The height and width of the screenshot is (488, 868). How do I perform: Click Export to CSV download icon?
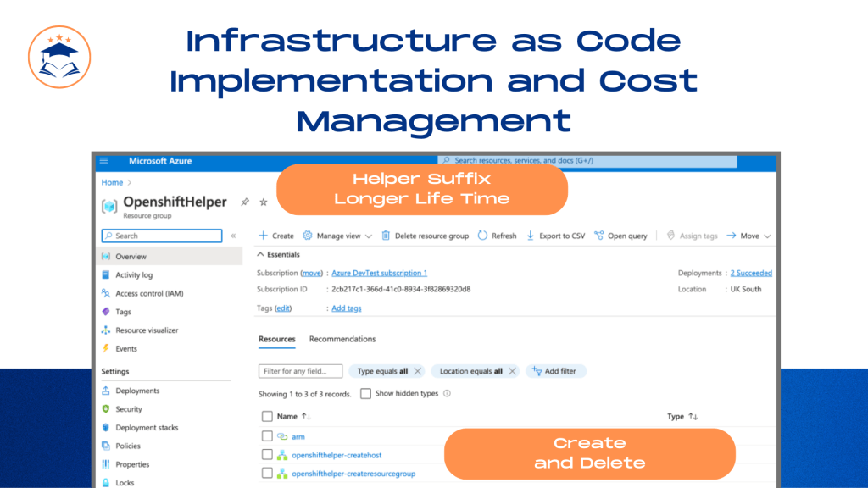tap(531, 236)
